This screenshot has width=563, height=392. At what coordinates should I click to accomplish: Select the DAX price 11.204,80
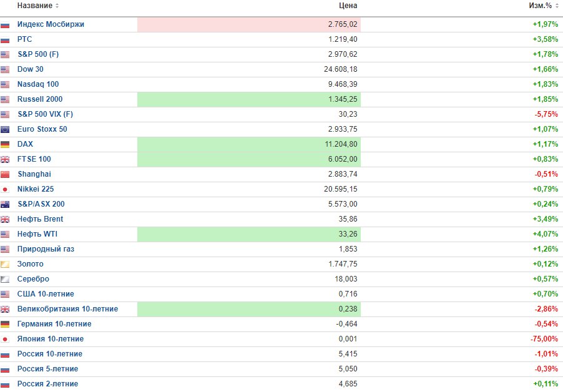(x=341, y=144)
